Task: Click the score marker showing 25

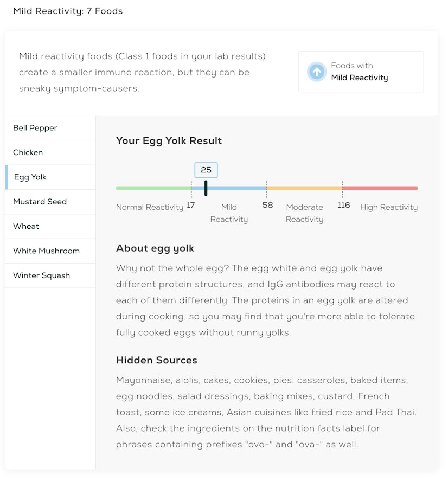Action: [x=206, y=170]
